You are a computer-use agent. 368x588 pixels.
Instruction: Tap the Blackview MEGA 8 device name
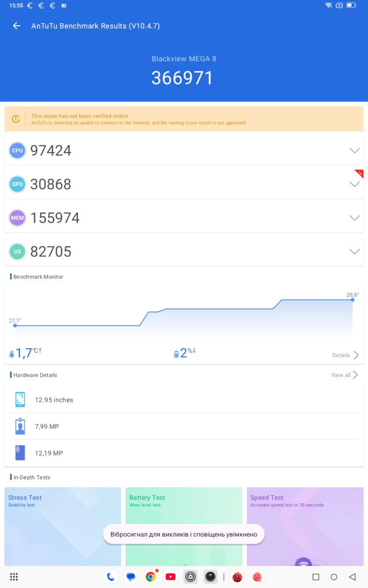[184, 59]
